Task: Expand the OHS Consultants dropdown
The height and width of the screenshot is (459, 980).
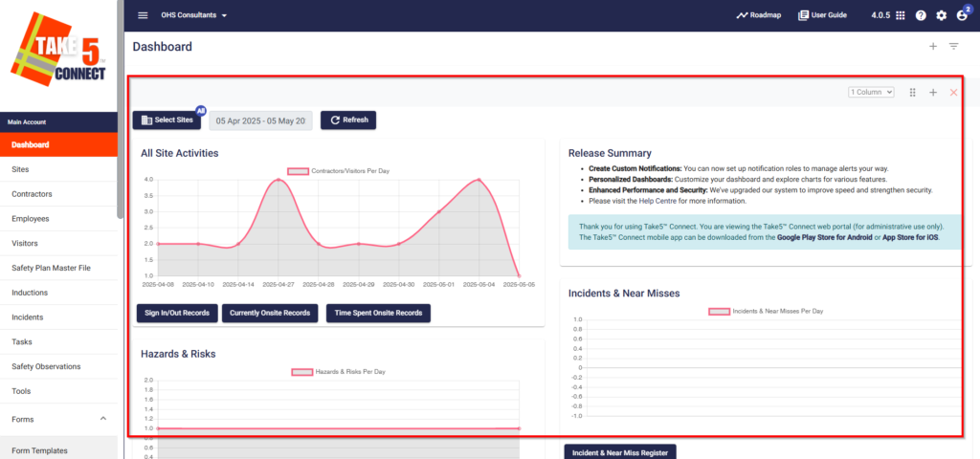Action: (194, 15)
